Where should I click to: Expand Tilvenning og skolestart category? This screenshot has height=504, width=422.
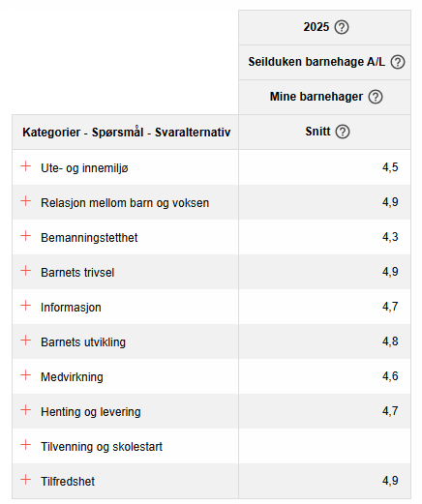25,445
